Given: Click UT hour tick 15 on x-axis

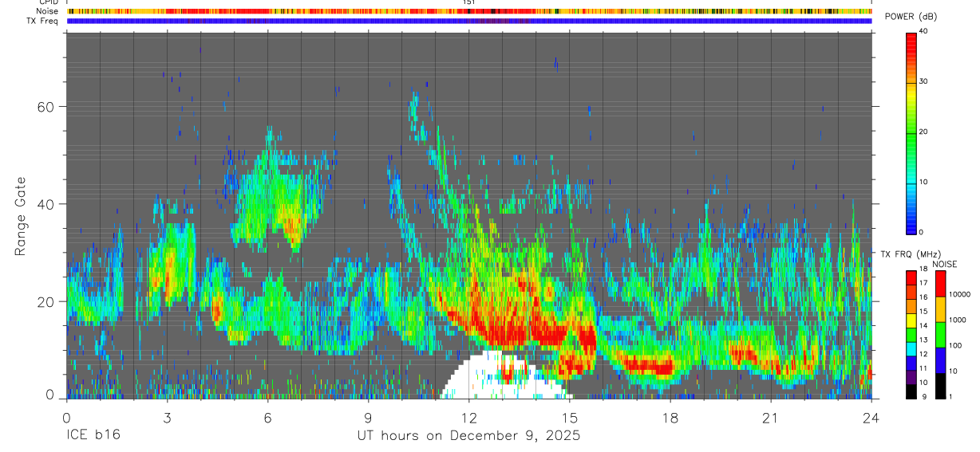Looking at the screenshot, I should 570,418.
